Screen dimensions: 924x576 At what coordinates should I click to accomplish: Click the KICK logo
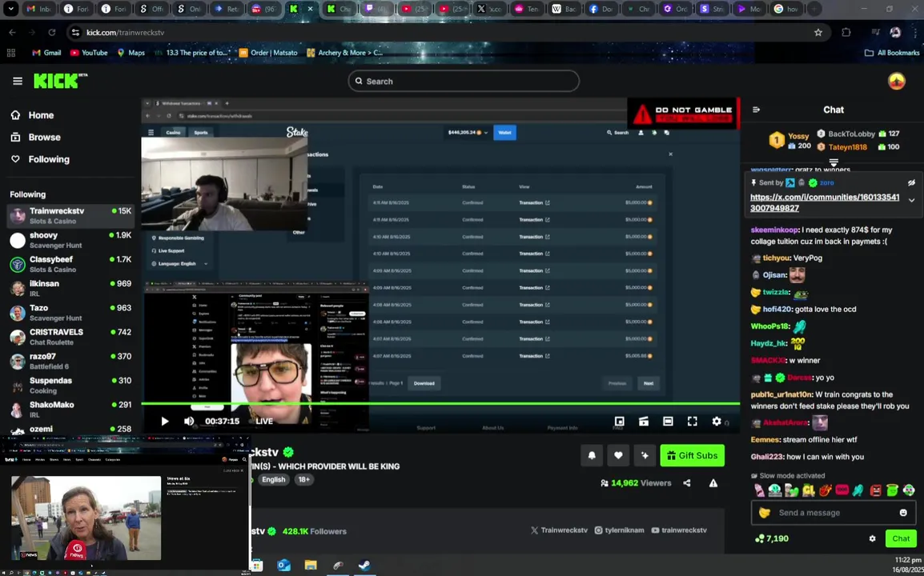pos(60,81)
